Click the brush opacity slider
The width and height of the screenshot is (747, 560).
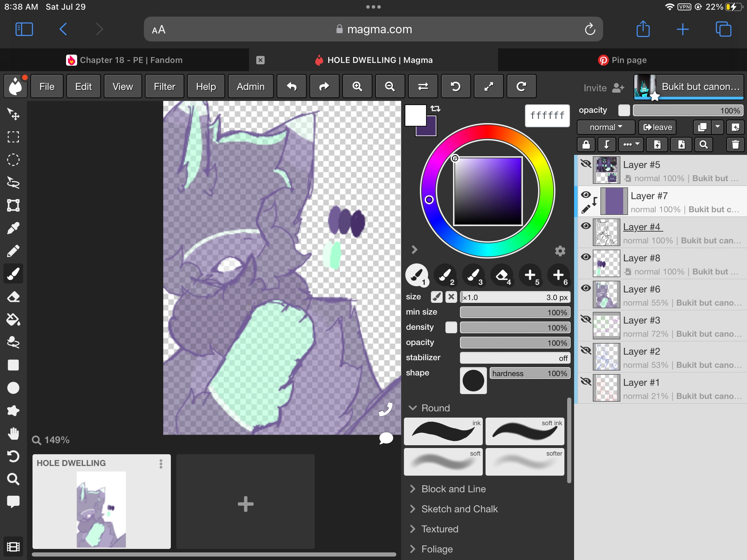pyautogui.click(x=515, y=343)
